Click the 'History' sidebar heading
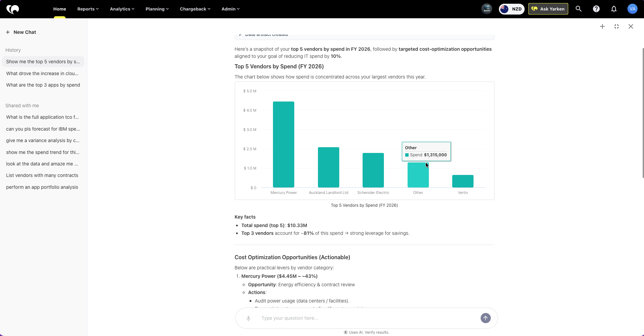This screenshot has height=336, width=644. point(13,50)
